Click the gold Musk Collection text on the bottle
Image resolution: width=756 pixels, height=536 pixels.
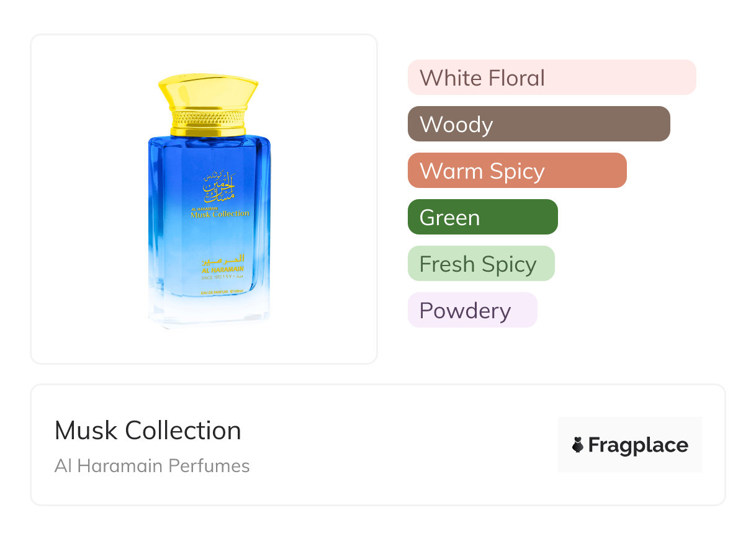point(220,214)
